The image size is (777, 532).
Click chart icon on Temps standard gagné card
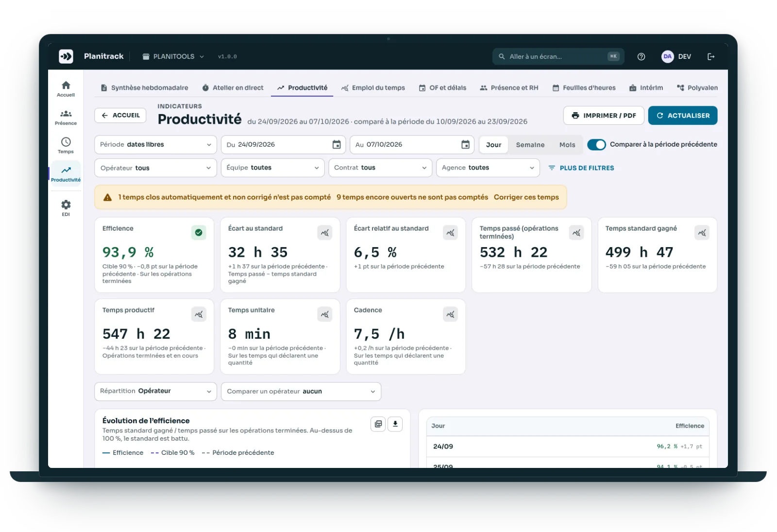702,233
